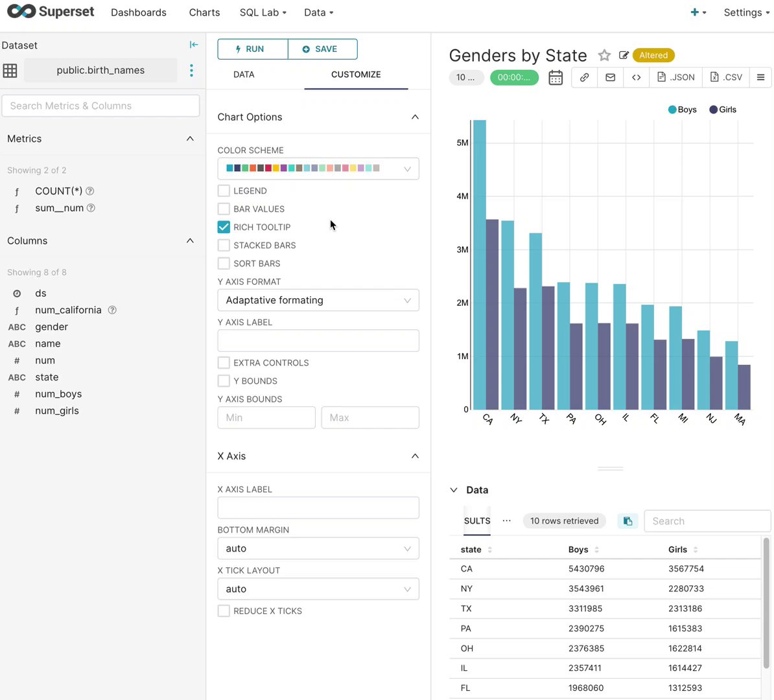Open the Settings menu
Image resolution: width=774 pixels, height=700 pixels.
[747, 12]
